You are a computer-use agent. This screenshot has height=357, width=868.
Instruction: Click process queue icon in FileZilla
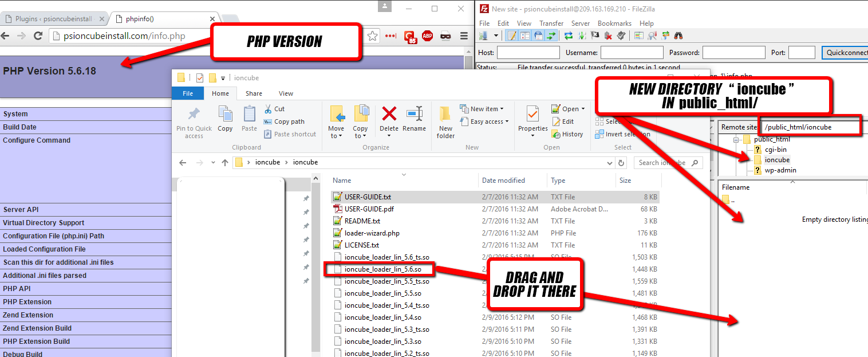582,36
